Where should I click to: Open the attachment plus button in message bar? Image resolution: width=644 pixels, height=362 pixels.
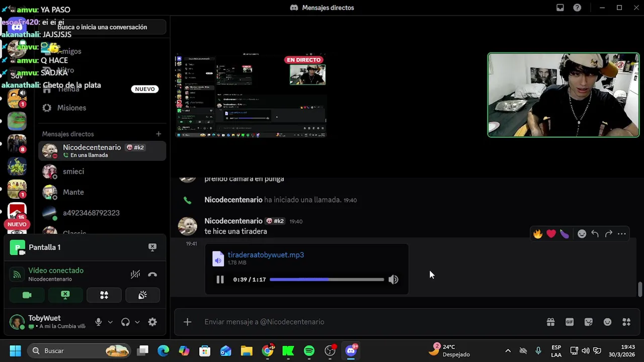pyautogui.click(x=187, y=322)
